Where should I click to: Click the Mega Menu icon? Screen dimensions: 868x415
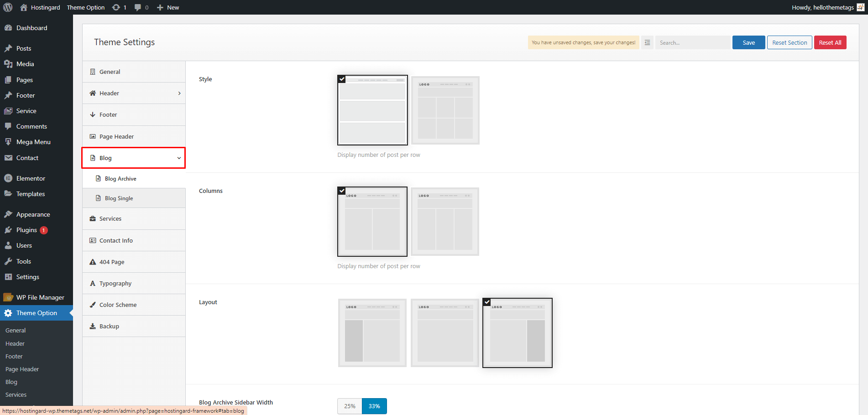click(x=8, y=142)
